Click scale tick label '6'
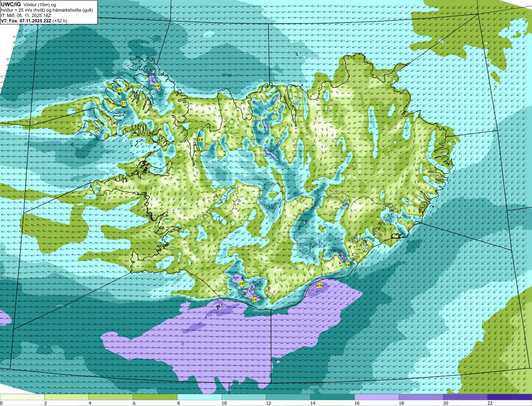This screenshot has width=532, height=406. tap(134, 403)
